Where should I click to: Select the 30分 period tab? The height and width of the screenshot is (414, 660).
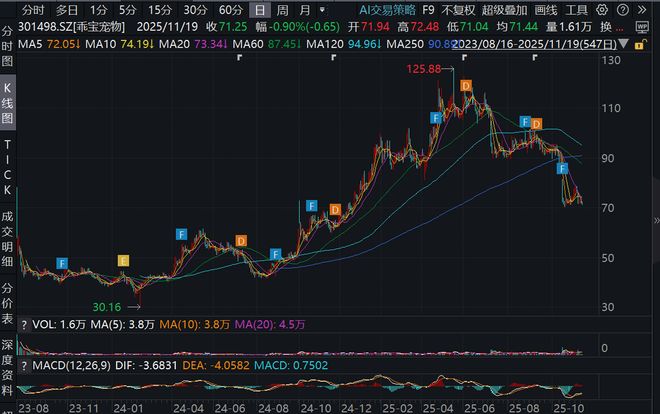point(196,10)
